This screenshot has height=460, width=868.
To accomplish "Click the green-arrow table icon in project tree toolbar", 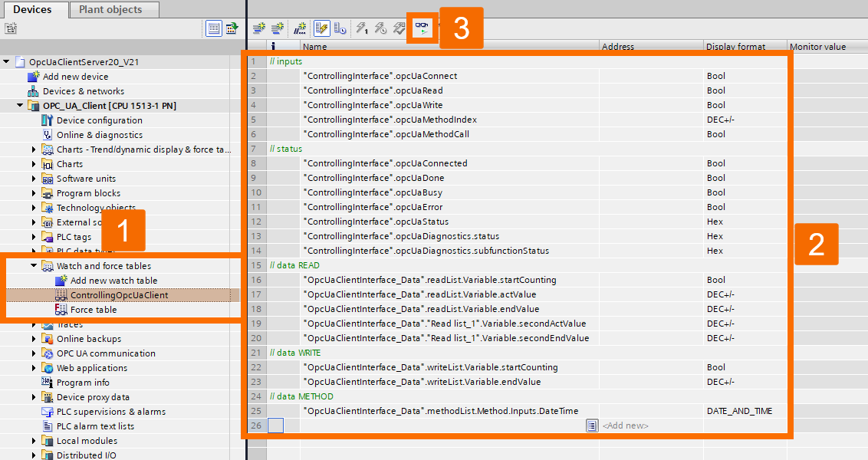I will click(232, 28).
